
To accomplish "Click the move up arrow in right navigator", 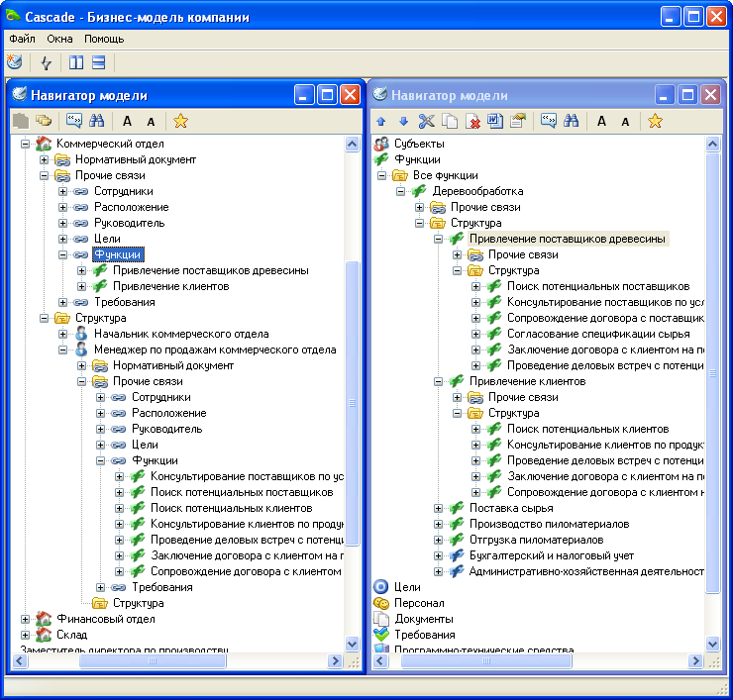I will coord(381,122).
